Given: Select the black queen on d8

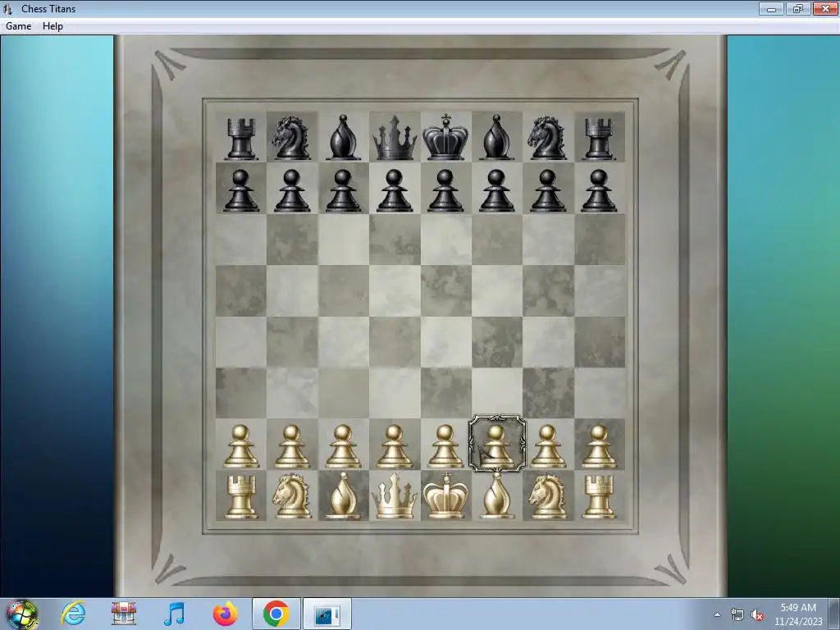Looking at the screenshot, I should pyautogui.click(x=395, y=137).
